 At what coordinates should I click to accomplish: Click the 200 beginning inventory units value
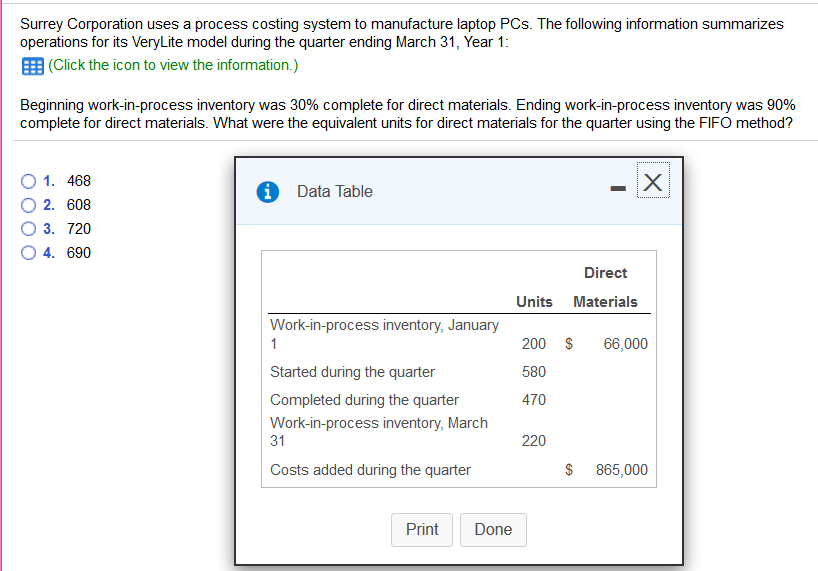click(x=534, y=344)
